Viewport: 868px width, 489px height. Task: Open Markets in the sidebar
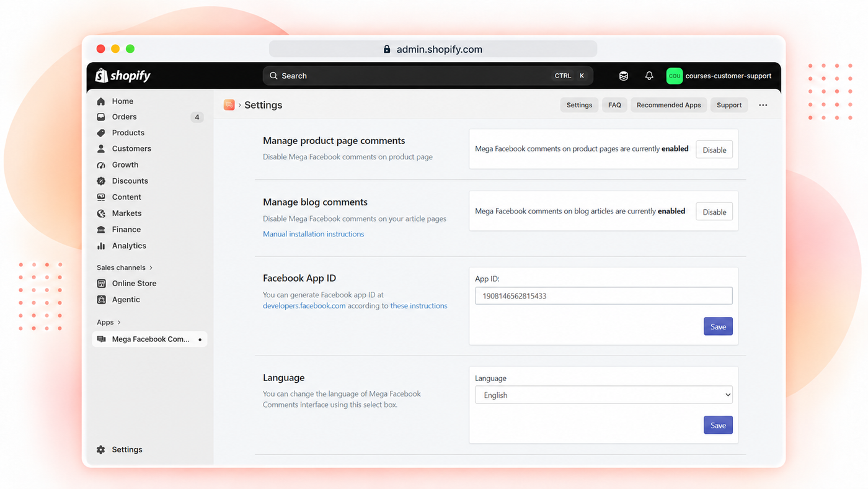[x=126, y=213]
